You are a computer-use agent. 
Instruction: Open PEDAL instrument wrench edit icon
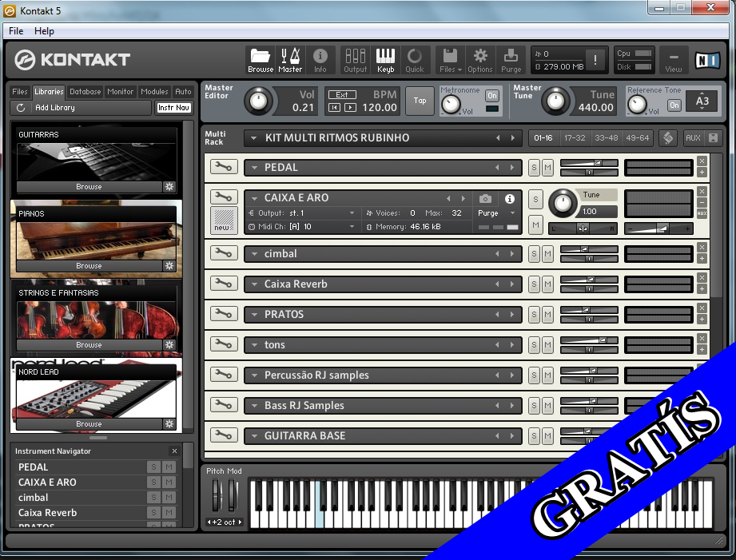pos(224,167)
